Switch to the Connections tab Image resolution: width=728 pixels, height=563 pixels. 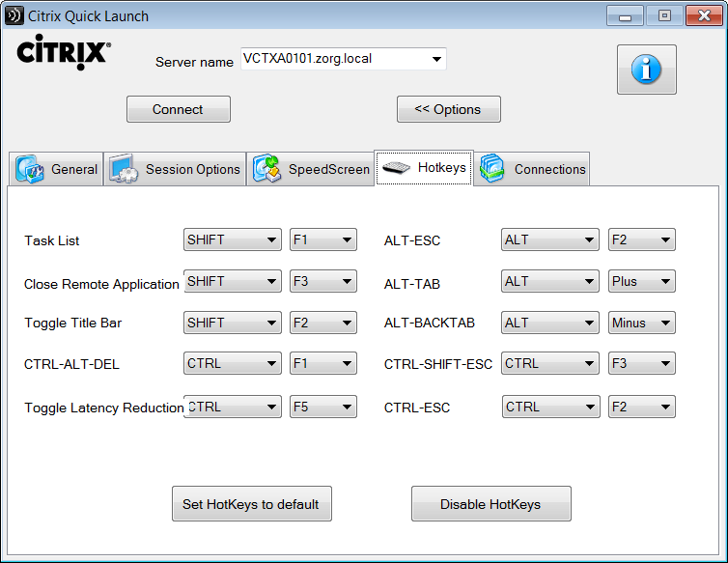coord(549,169)
